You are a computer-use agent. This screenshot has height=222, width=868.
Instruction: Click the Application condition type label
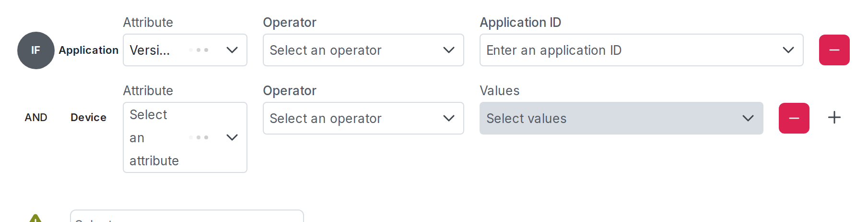pos(89,50)
